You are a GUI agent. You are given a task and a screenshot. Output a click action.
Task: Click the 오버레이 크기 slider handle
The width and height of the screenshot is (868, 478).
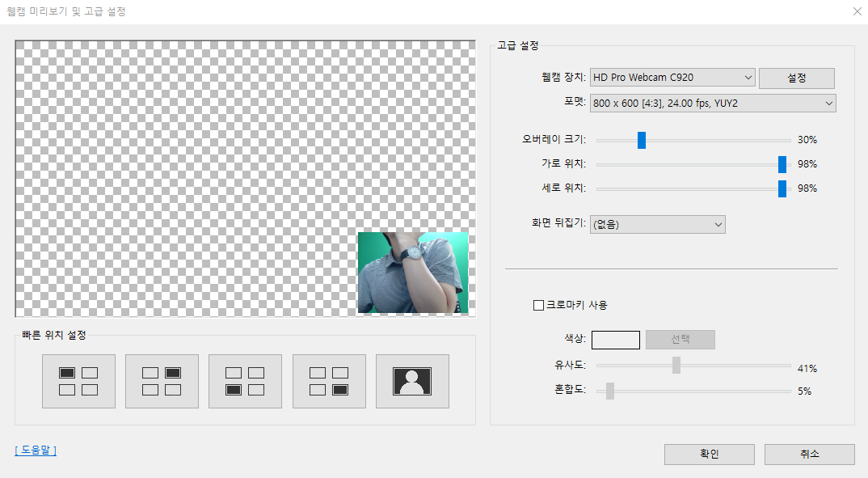coord(642,140)
